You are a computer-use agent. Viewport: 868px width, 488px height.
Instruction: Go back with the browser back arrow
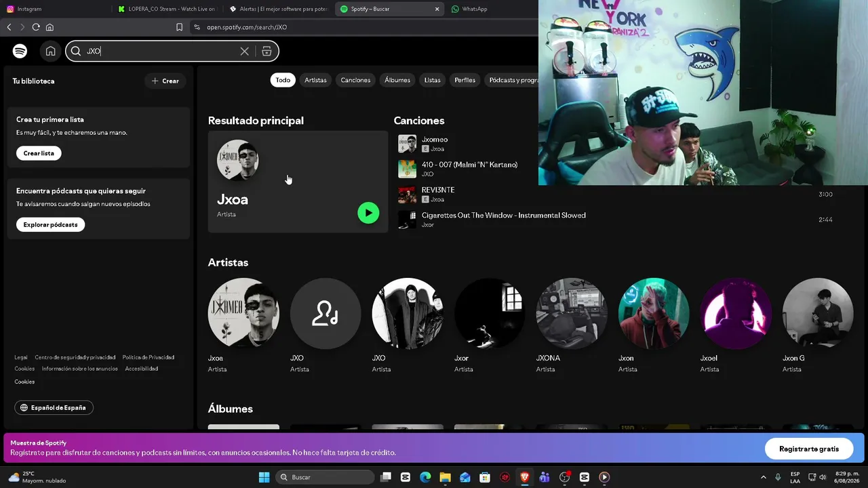click(x=9, y=27)
